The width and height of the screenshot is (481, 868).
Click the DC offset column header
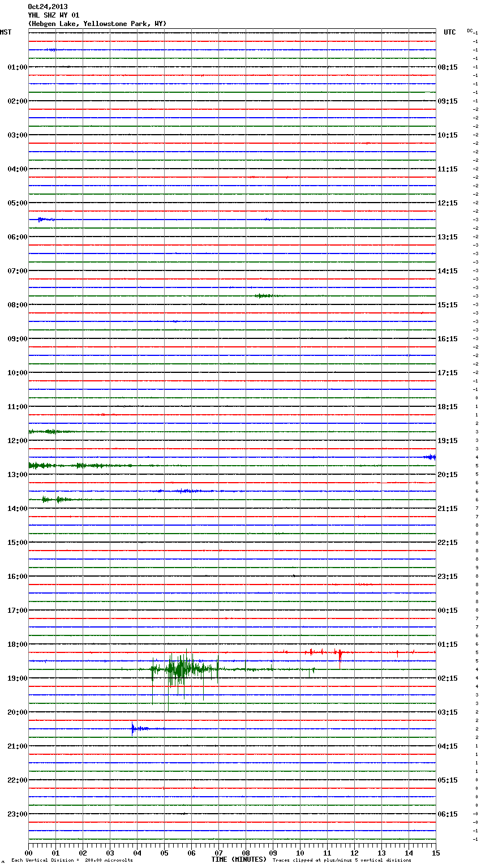pos(470,31)
